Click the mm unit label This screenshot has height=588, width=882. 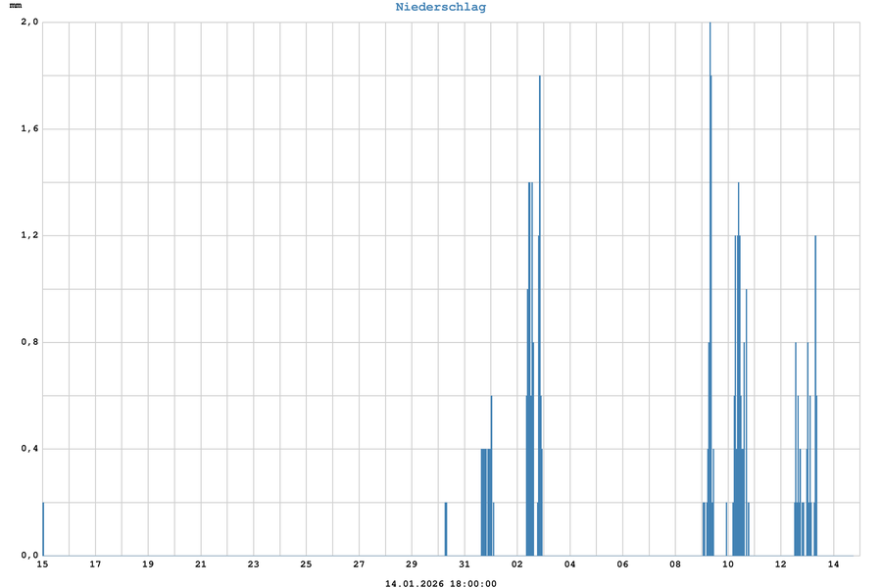coord(15,6)
